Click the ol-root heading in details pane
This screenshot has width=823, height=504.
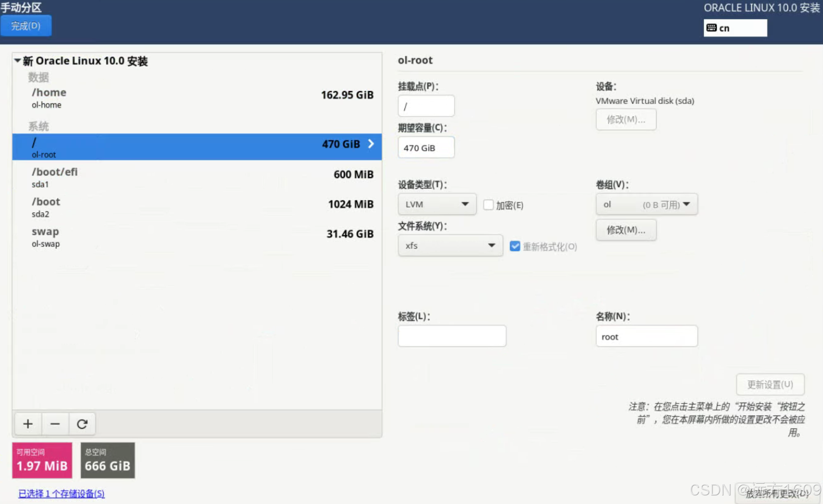pyautogui.click(x=415, y=60)
